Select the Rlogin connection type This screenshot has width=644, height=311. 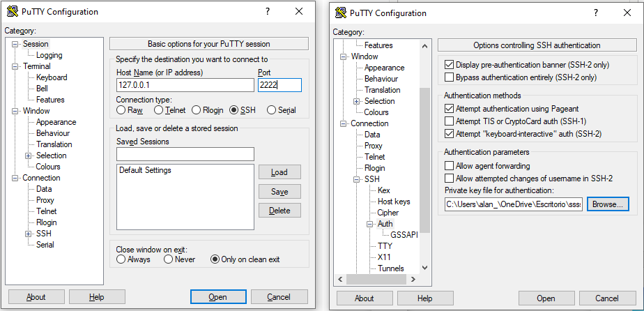point(197,110)
